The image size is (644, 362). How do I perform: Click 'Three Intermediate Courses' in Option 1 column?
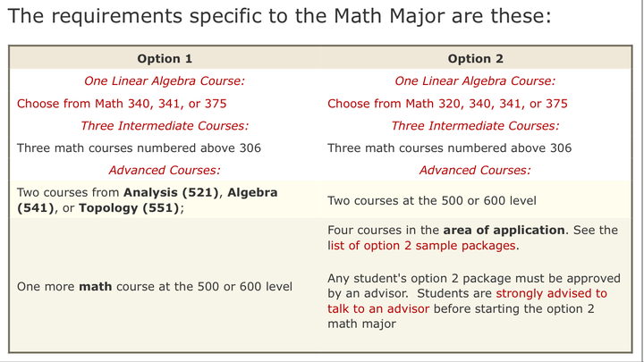[165, 126]
